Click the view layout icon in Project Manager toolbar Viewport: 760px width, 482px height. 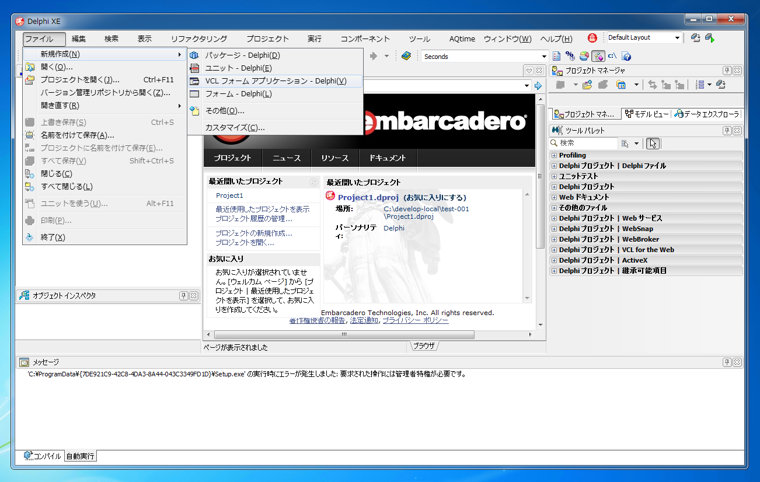coord(621,85)
